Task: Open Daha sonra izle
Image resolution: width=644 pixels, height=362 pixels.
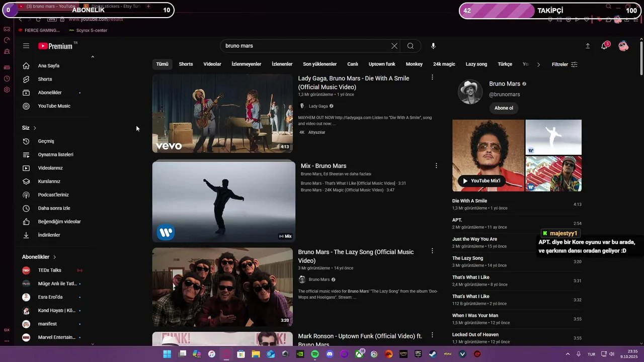Action: click(55, 208)
